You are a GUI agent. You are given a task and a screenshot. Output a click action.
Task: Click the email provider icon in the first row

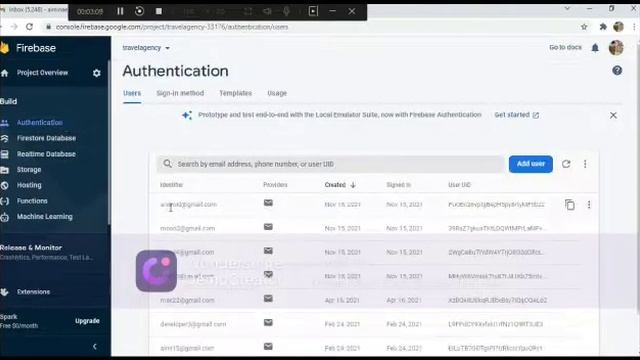coord(268,203)
